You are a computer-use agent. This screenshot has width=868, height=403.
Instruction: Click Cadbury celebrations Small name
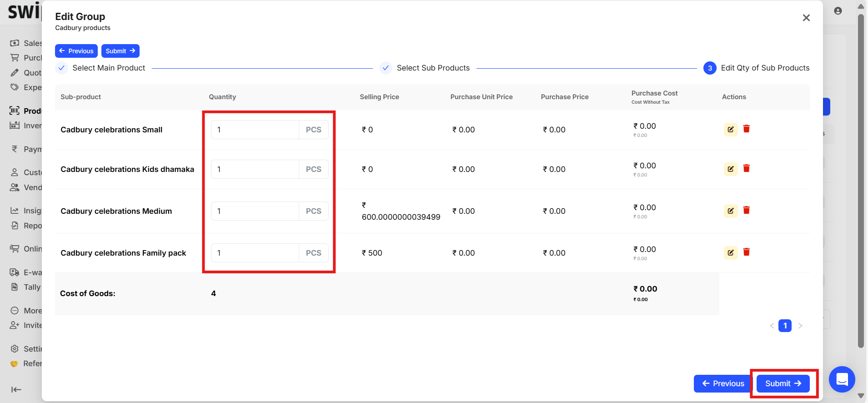click(x=111, y=130)
